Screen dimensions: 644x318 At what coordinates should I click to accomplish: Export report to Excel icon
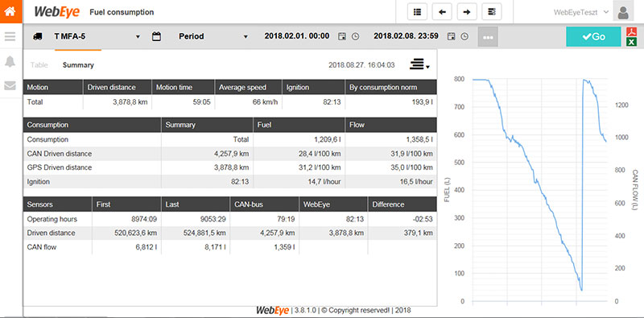click(631, 42)
